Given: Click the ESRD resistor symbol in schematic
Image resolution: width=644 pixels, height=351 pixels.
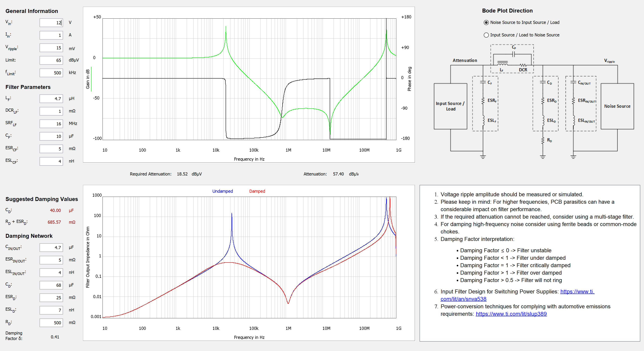Looking at the screenshot, I should (542, 100).
